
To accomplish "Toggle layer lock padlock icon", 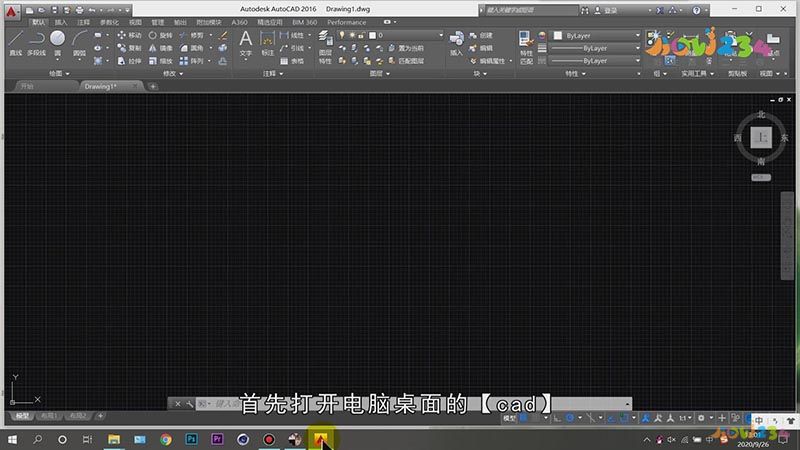I will [x=361, y=35].
